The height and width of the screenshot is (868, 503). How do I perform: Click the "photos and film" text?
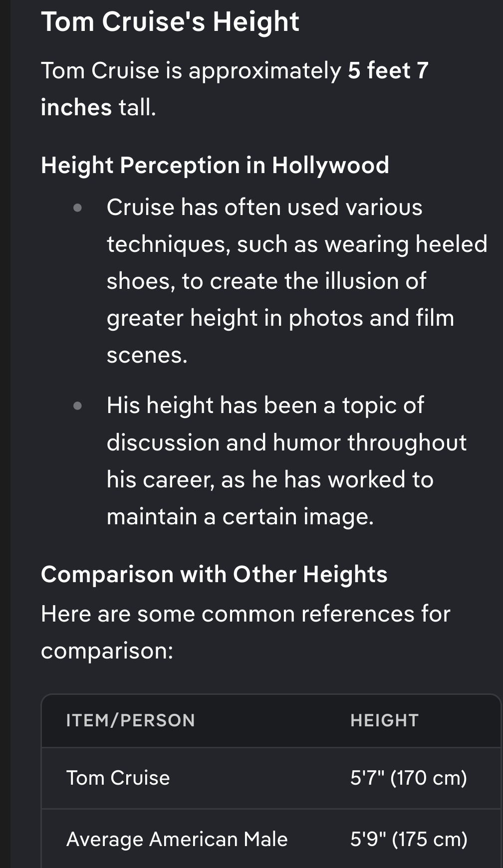point(371,318)
